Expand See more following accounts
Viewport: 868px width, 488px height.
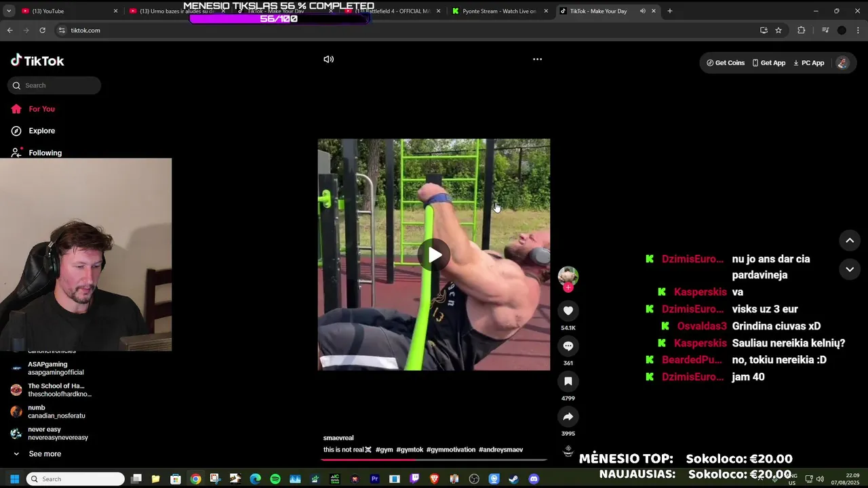coord(37,454)
